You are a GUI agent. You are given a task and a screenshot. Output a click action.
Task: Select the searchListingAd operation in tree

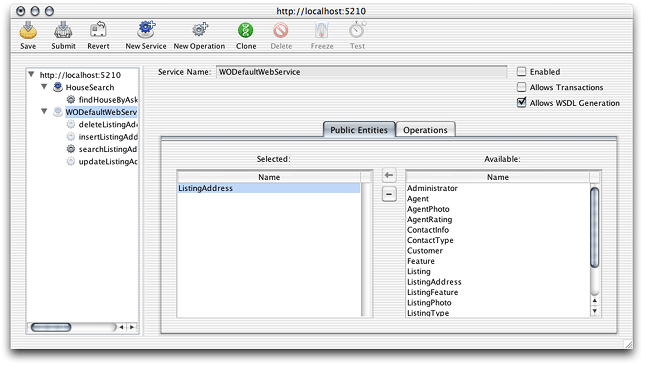[x=108, y=149]
